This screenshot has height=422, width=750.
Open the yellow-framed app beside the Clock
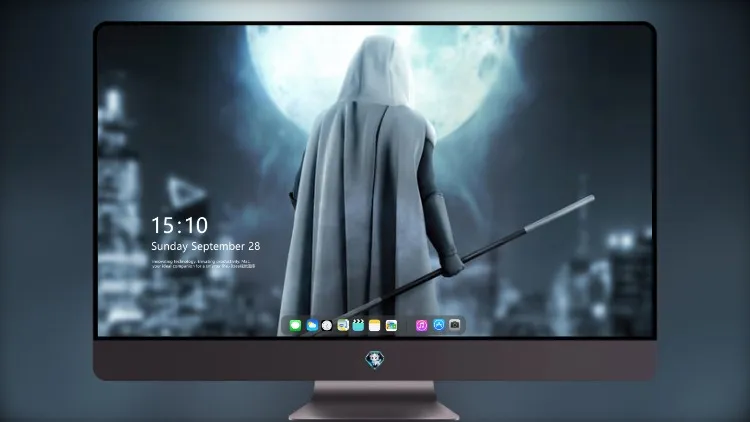coord(343,326)
